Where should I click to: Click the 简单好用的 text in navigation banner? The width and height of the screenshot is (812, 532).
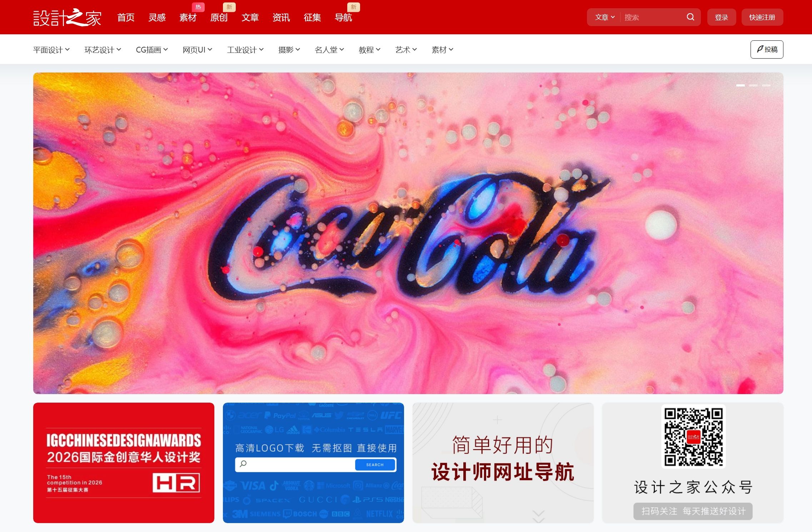[x=503, y=445]
